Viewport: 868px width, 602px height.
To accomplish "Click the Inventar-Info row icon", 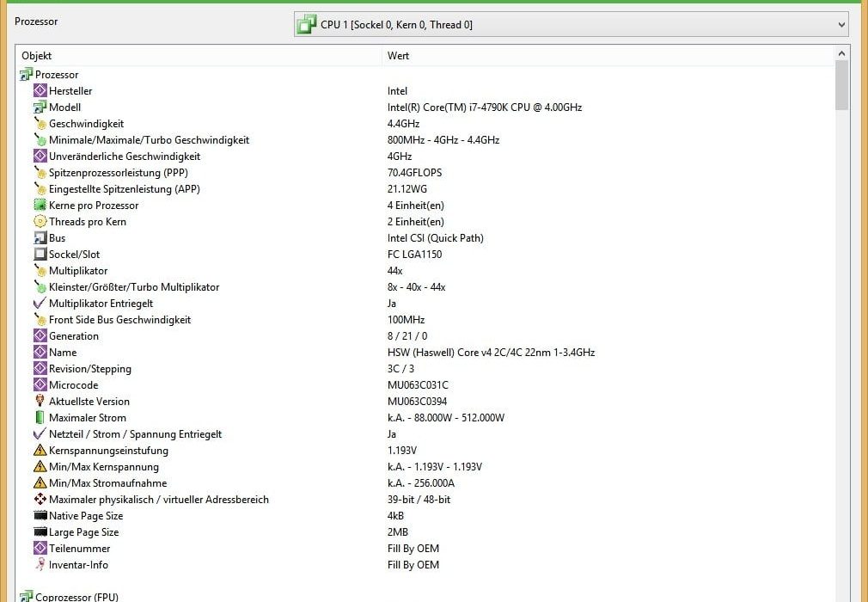I will (x=40, y=564).
